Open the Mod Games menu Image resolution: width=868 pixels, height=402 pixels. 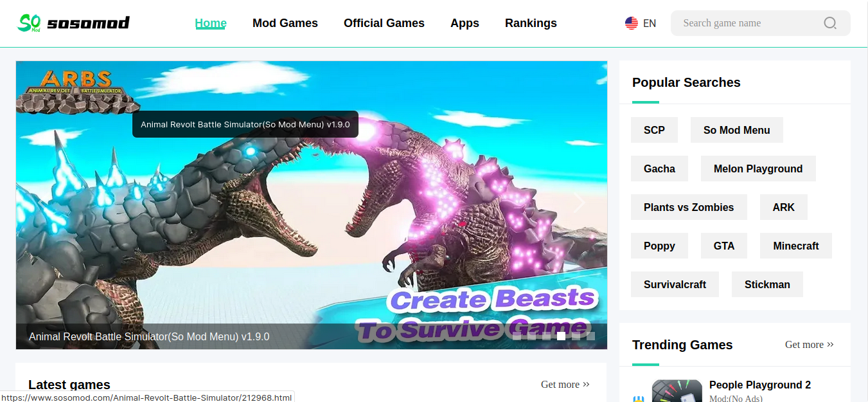pos(285,23)
